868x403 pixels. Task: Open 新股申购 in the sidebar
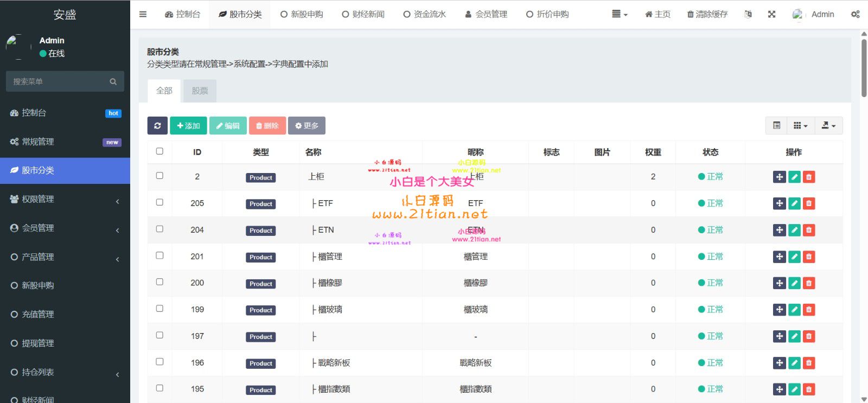coord(65,285)
